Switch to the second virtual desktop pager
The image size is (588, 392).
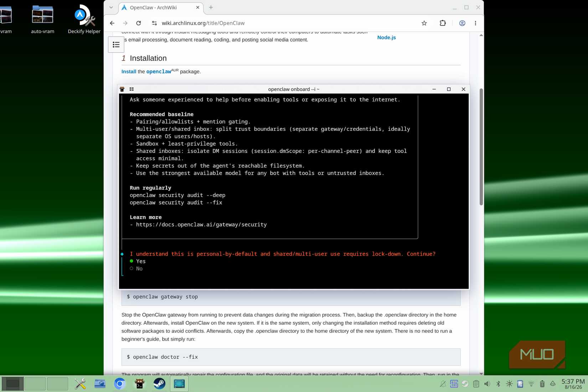click(35, 384)
